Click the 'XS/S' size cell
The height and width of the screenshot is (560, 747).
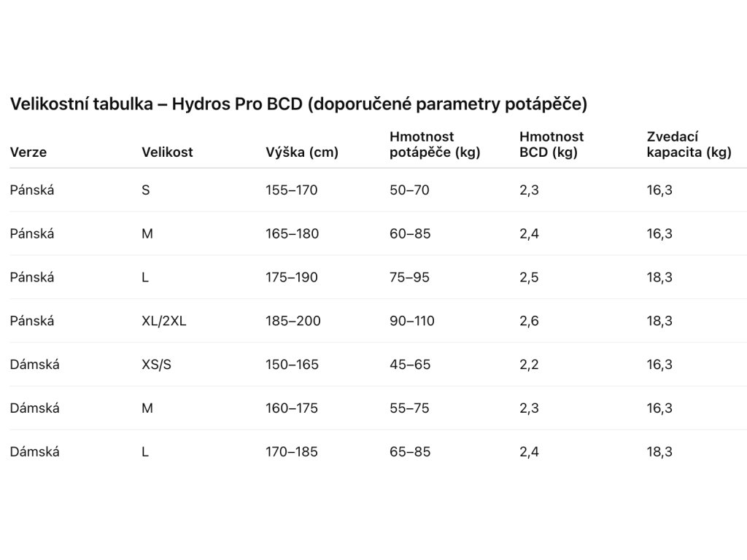click(157, 365)
